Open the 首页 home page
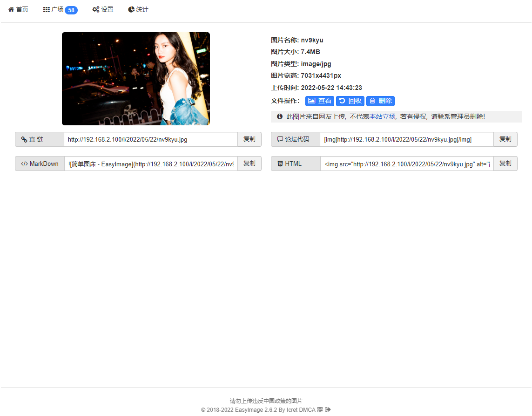The height and width of the screenshot is (416, 532). 18,9
